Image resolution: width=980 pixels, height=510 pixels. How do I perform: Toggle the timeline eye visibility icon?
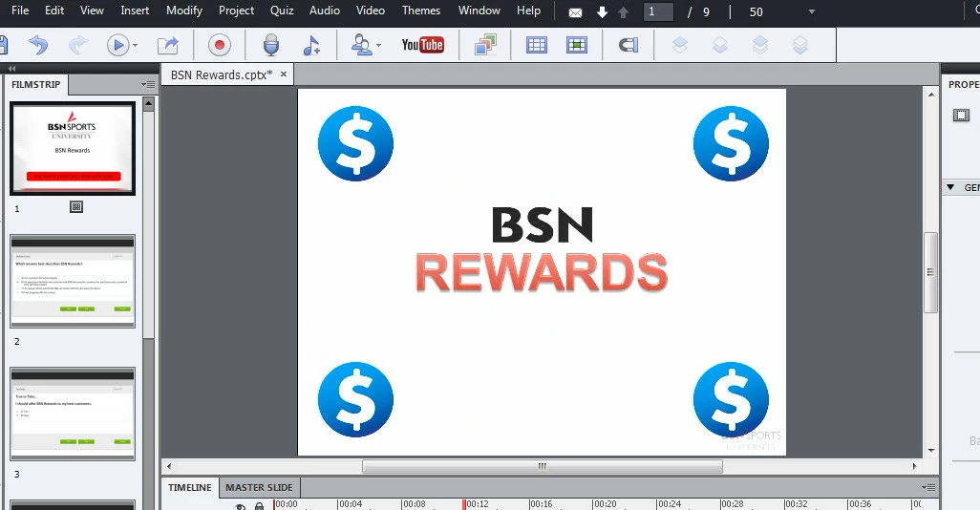[240, 505]
